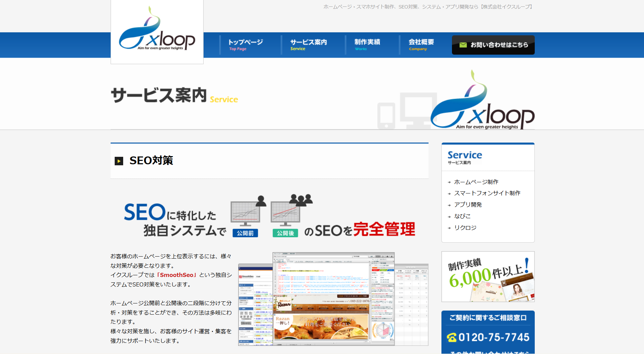Open the SmoothSeo link in the description
Screen dimensions: 644x354
pos(176,275)
